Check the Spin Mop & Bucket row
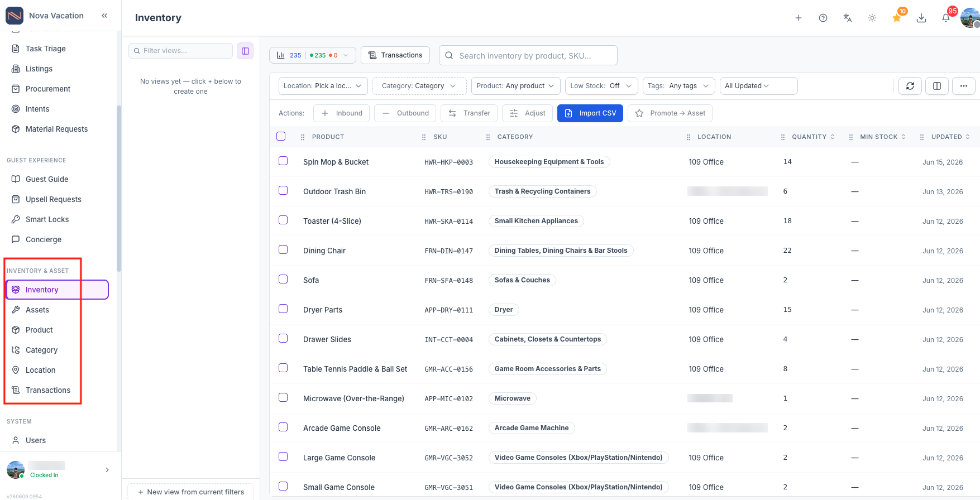The width and height of the screenshot is (980, 500). pos(283,161)
